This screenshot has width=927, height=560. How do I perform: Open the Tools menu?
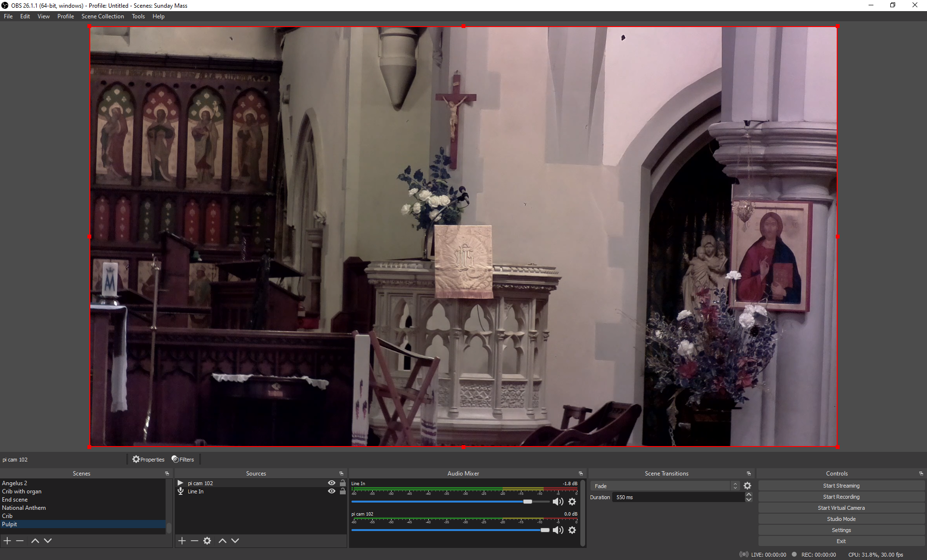[138, 16]
